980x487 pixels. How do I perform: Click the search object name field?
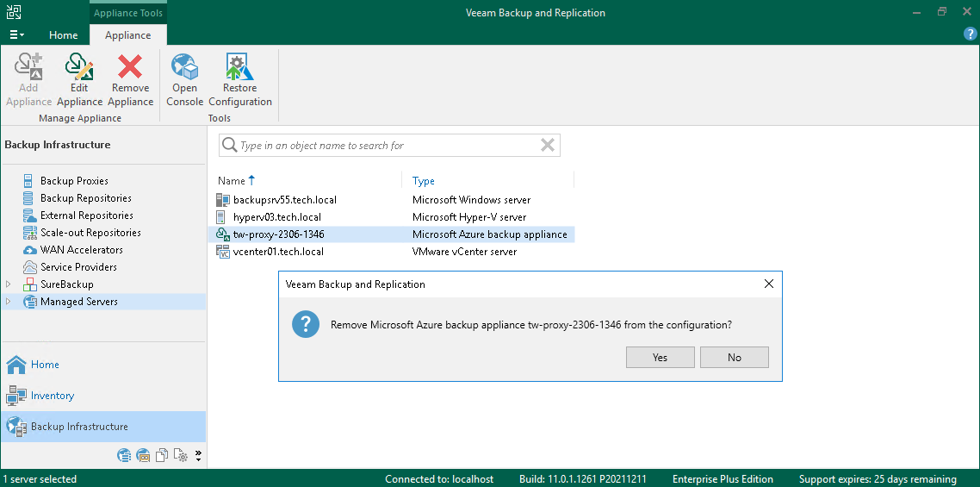point(389,145)
